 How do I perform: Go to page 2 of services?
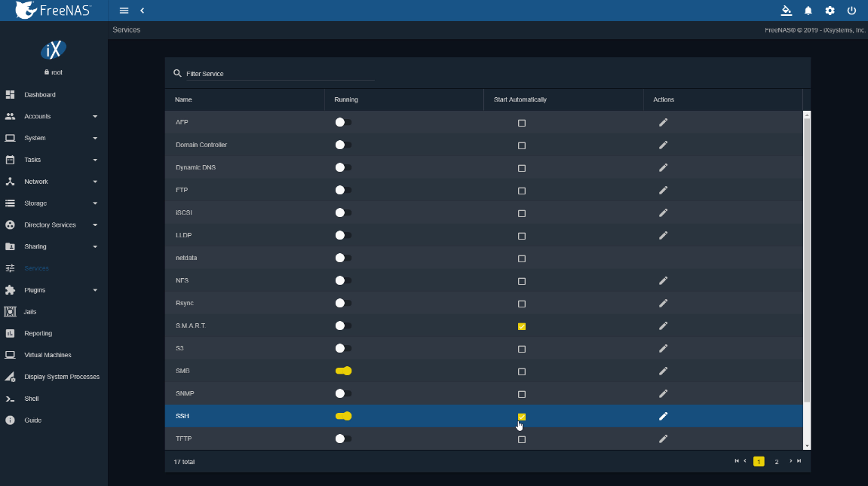click(x=777, y=462)
